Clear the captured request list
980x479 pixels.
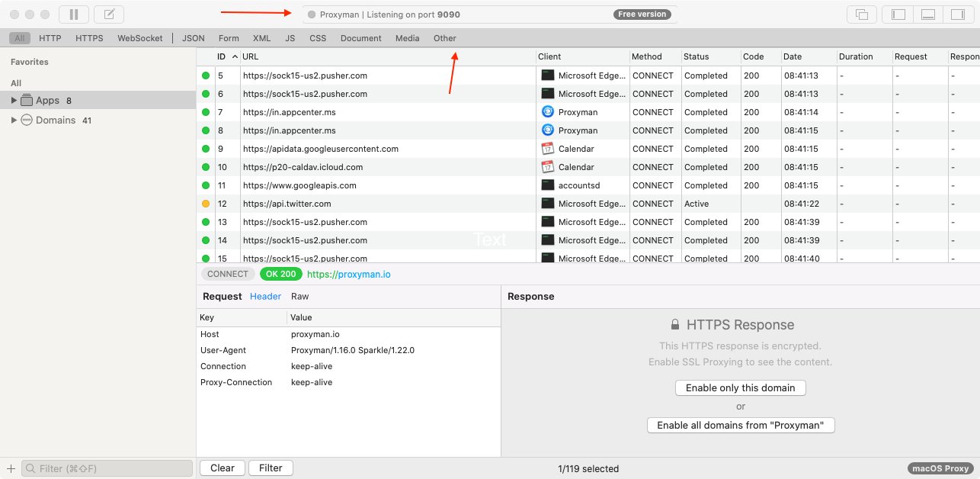tap(223, 468)
